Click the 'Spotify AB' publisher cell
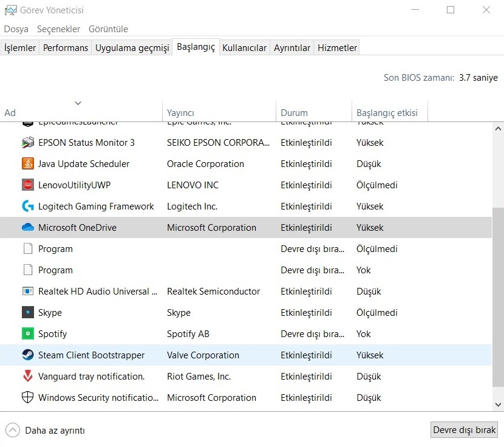This screenshot has width=504, height=447. click(x=188, y=334)
